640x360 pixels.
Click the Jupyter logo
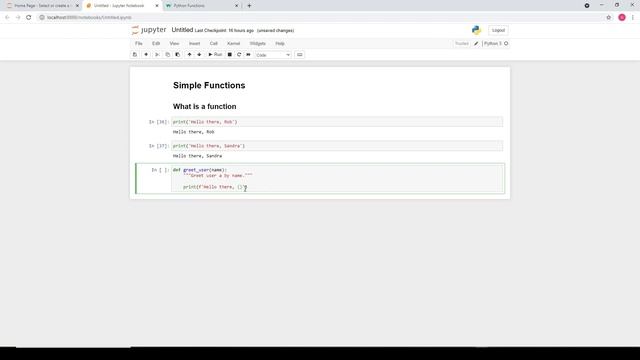(x=149, y=30)
